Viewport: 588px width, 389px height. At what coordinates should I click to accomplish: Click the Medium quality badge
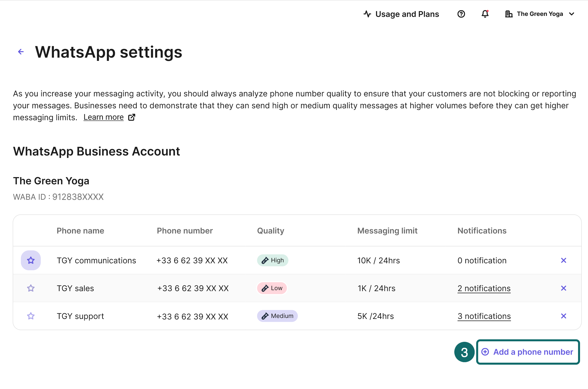[x=277, y=316]
